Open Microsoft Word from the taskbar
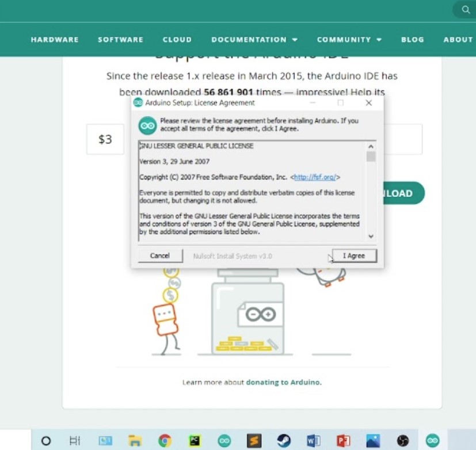Screen dimensions: 476x450 pos(314,441)
